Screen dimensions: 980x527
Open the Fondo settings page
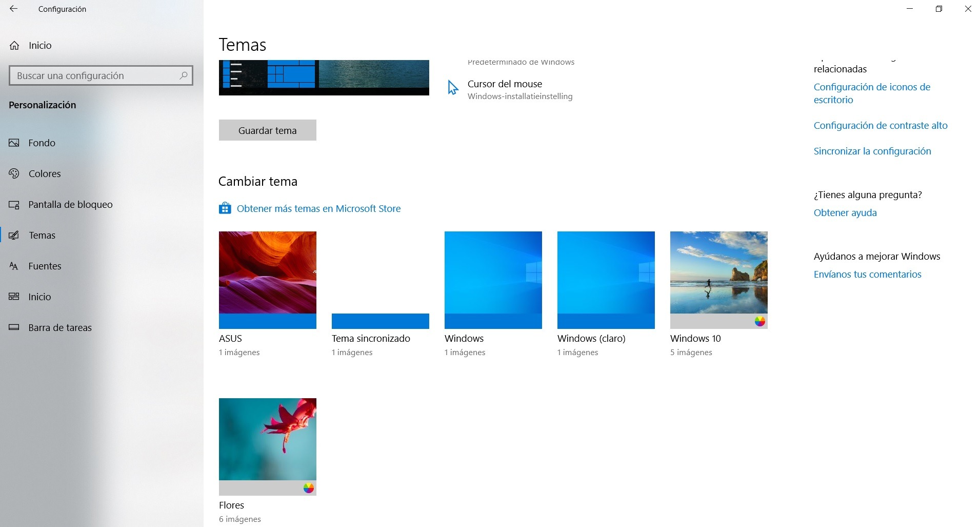42,143
